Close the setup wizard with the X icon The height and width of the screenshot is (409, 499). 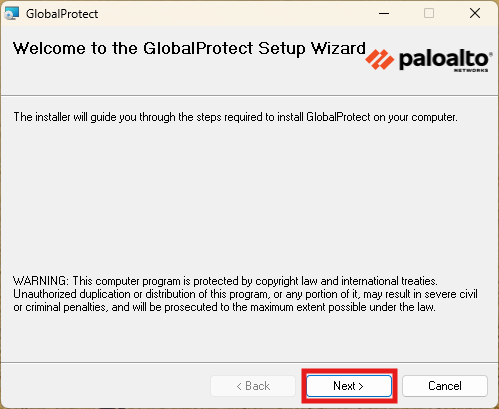pyautogui.click(x=475, y=13)
